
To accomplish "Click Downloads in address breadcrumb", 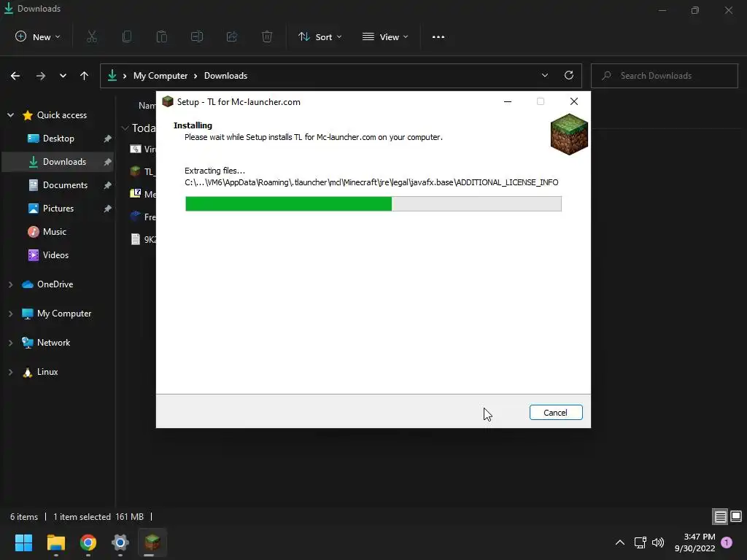I will click(226, 76).
